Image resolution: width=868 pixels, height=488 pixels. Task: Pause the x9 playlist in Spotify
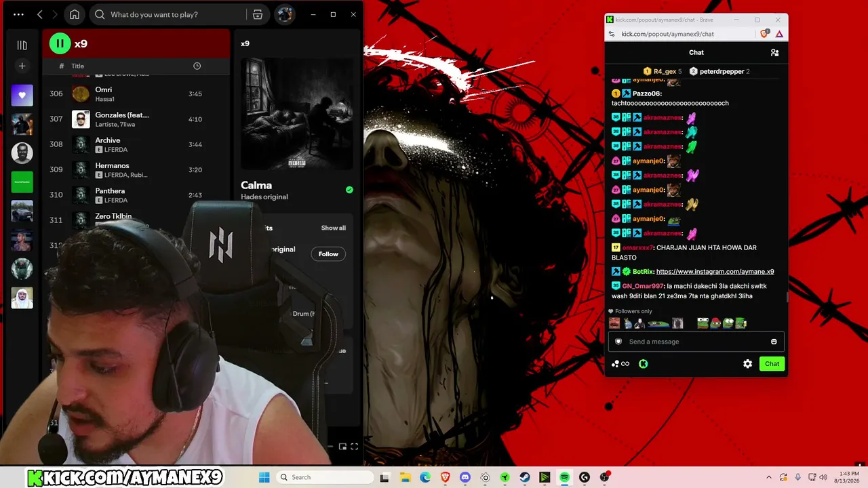tap(60, 44)
